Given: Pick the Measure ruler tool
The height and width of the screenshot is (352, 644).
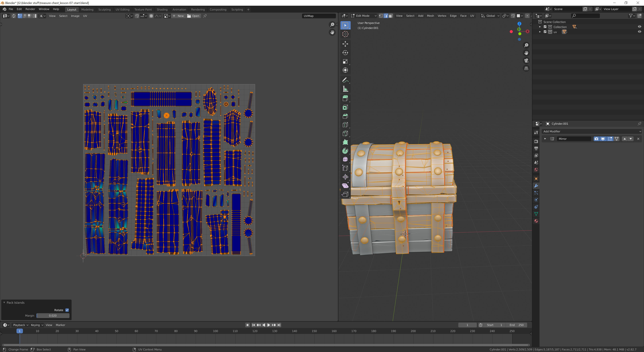Looking at the screenshot, I should tap(345, 89).
